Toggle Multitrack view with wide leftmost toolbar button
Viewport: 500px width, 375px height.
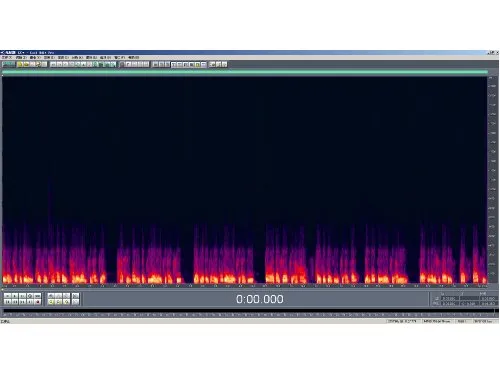pyautogui.click(x=8, y=64)
